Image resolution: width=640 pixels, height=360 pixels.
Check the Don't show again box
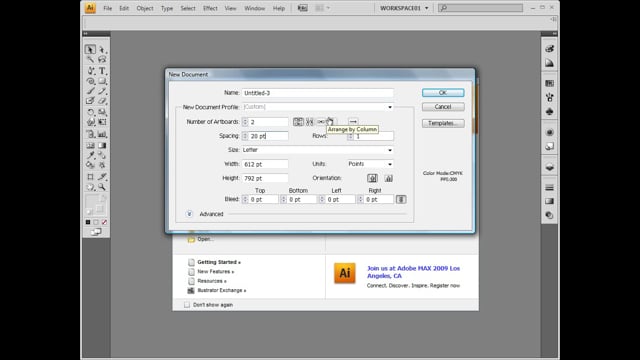coord(187,305)
